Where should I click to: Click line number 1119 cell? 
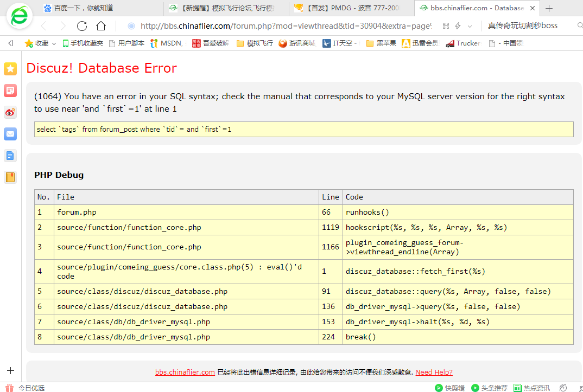[x=331, y=227]
